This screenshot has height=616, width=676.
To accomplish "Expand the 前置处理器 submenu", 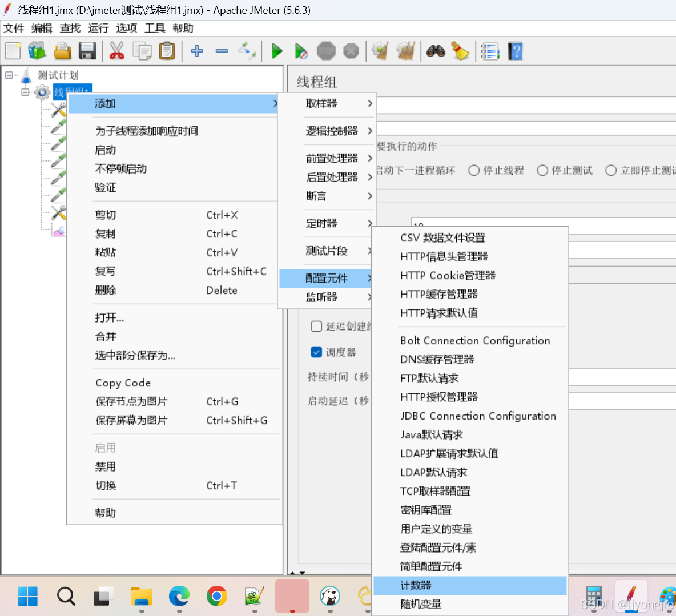I will click(x=327, y=158).
